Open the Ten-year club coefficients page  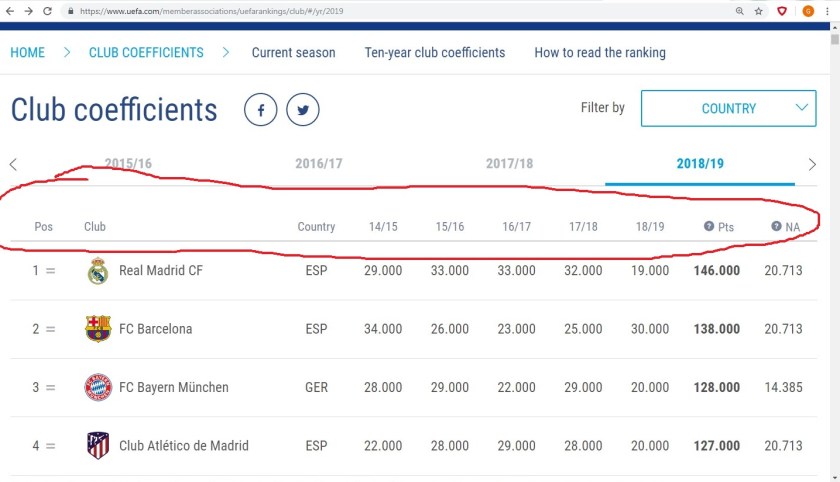(x=435, y=52)
